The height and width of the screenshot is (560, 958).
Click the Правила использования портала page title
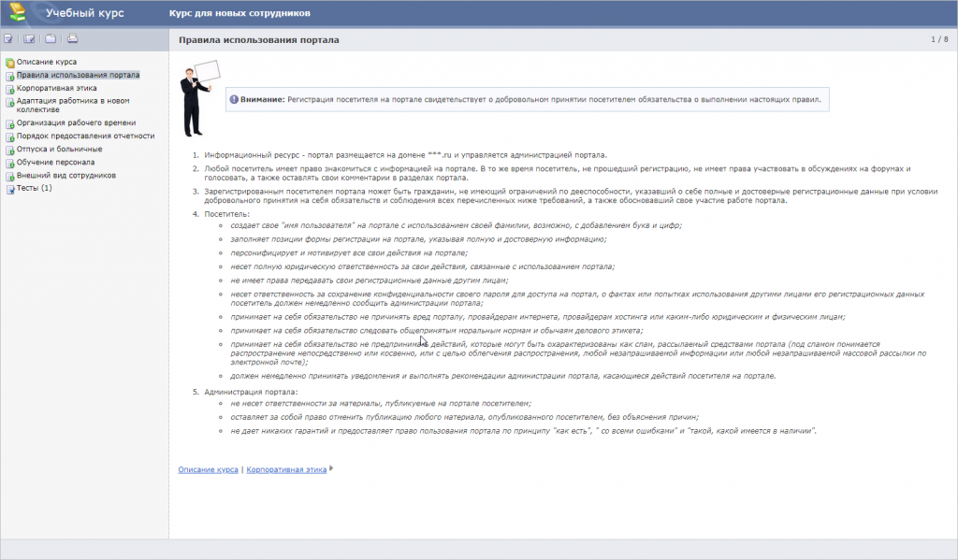pyautogui.click(x=258, y=39)
